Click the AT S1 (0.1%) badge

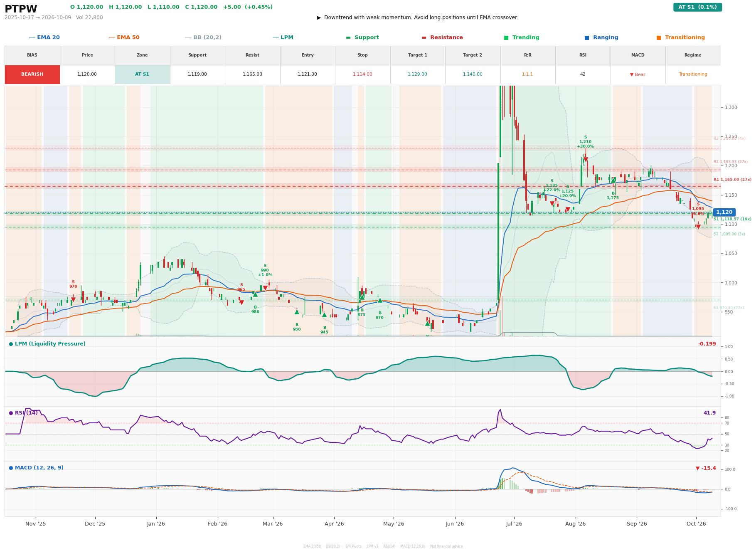pyautogui.click(x=697, y=7)
